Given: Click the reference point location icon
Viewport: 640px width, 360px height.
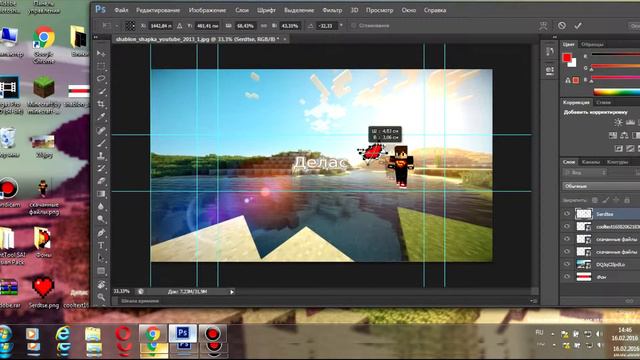Looking at the screenshot, I should (130, 26).
